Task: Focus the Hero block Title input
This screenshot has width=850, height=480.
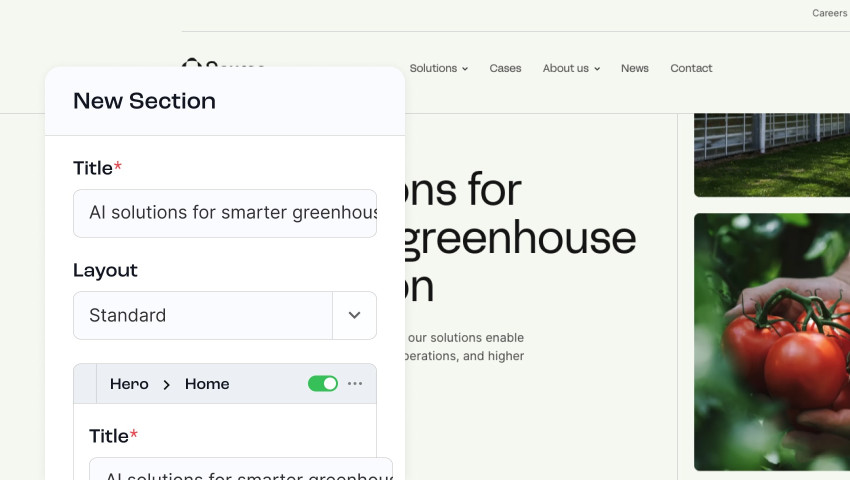Action: (x=241, y=469)
